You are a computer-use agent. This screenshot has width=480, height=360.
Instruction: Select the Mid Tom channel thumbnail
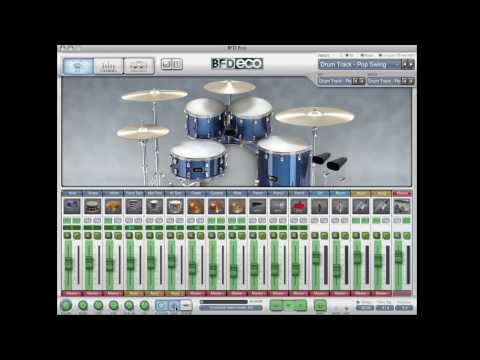[x=154, y=206]
